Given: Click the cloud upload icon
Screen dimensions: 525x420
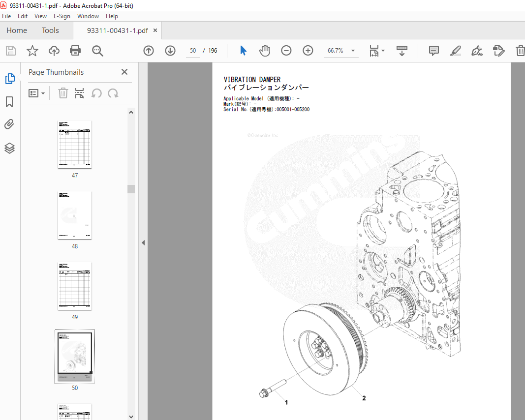Looking at the screenshot, I should click(54, 51).
